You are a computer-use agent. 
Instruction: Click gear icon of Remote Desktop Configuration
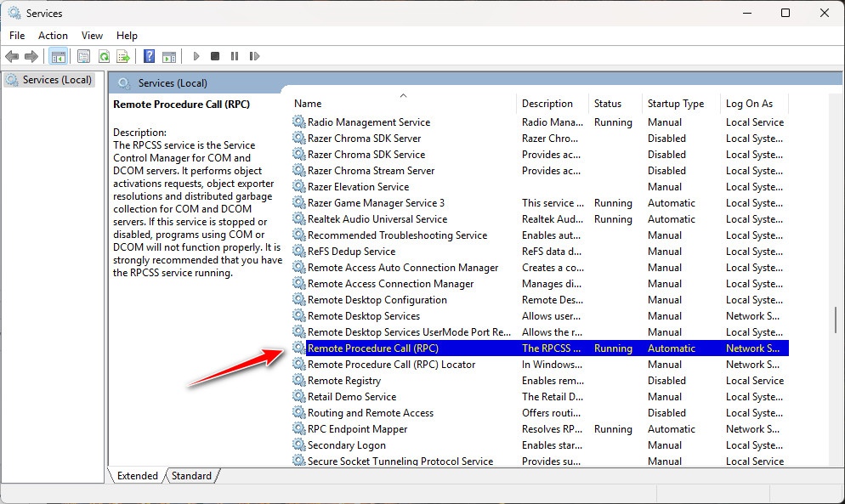299,300
